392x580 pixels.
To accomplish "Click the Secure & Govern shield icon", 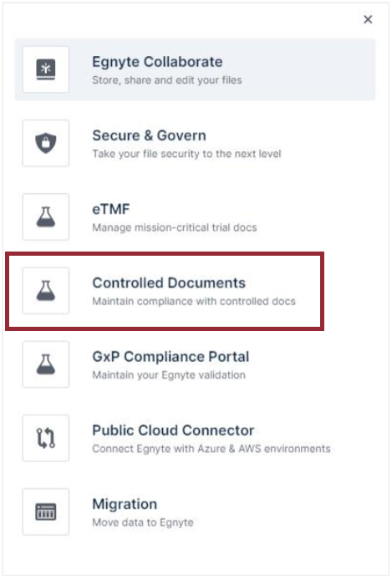I will [x=46, y=143].
